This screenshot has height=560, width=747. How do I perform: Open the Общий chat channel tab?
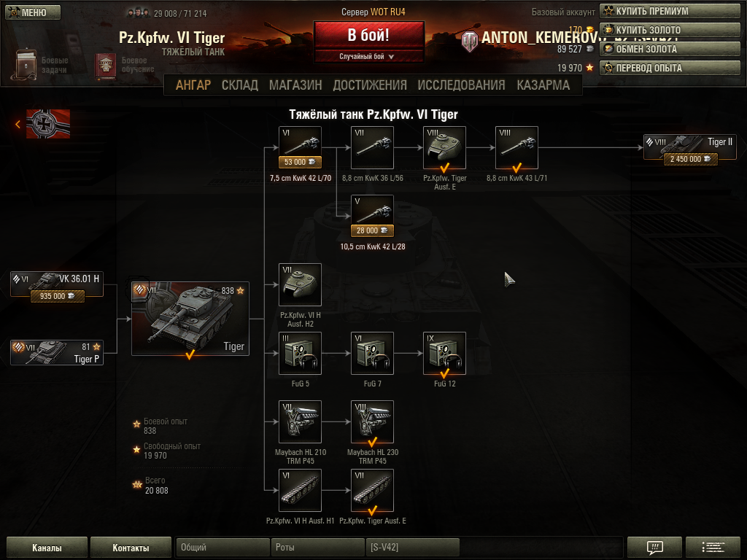click(x=222, y=547)
